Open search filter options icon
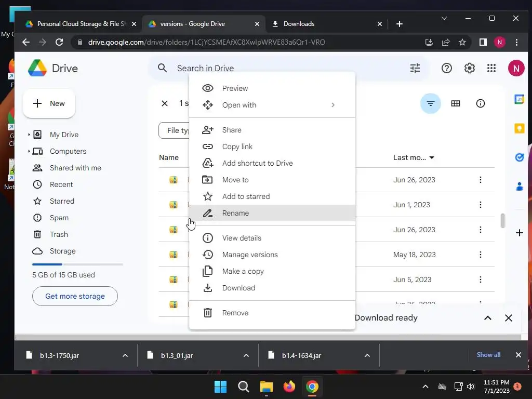The height and width of the screenshot is (399, 532). coord(415,68)
